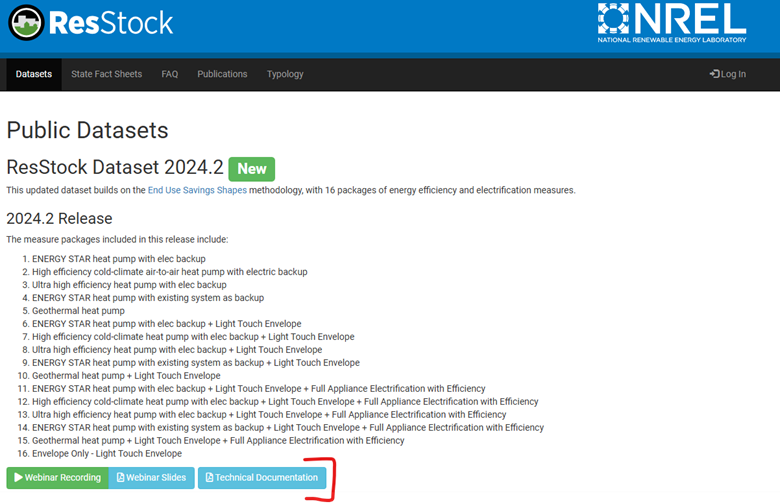Click the Public Datasets heading

pyautogui.click(x=87, y=130)
